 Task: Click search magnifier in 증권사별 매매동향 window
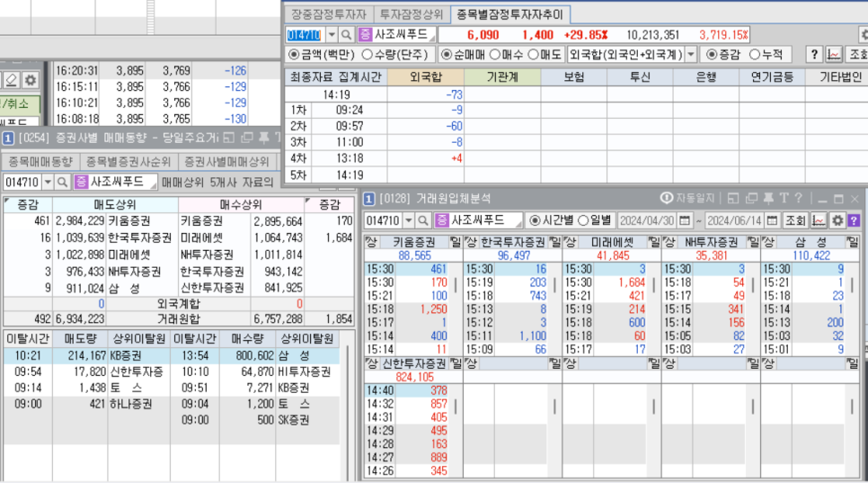pyautogui.click(x=63, y=182)
